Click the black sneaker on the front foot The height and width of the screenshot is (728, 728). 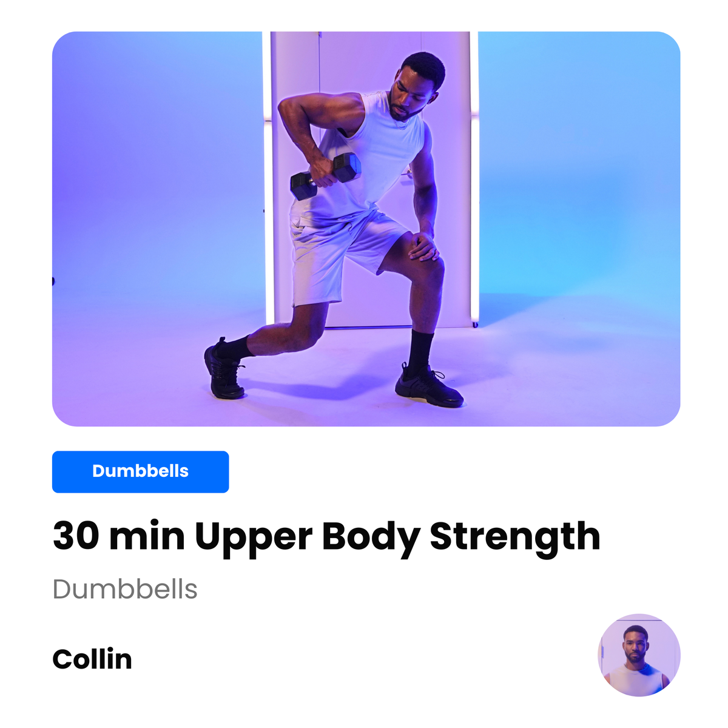coord(428,386)
